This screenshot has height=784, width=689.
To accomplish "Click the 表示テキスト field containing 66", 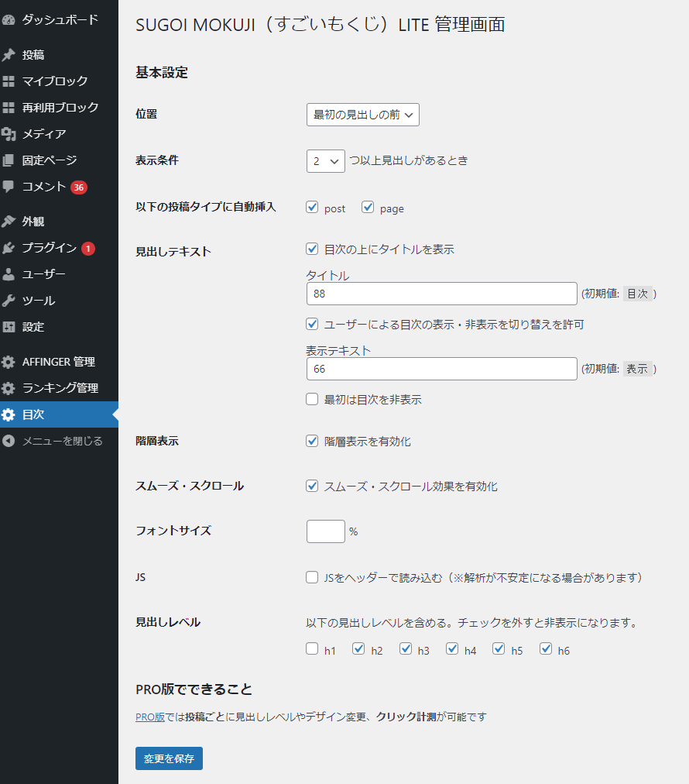I will click(x=442, y=369).
